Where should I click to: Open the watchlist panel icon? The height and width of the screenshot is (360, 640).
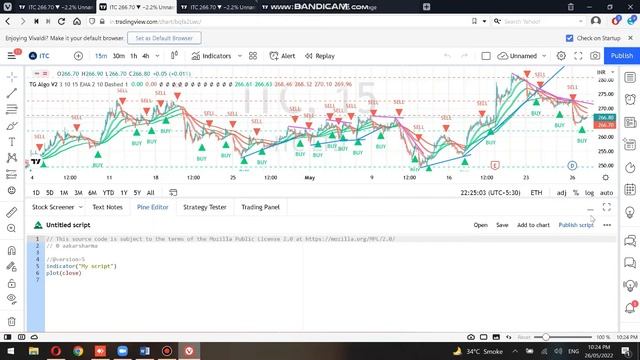click(630, 78)
